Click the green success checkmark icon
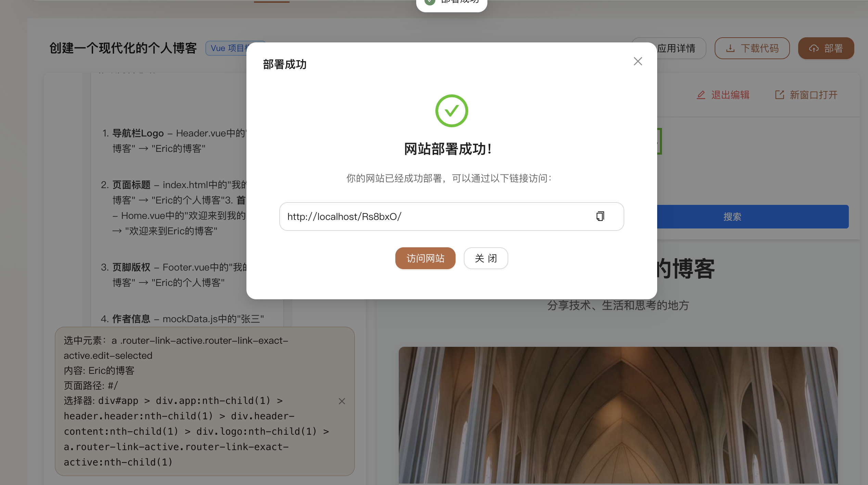Image resolution: width=868 pixels, height=485 pixels. tap(451, 110)
